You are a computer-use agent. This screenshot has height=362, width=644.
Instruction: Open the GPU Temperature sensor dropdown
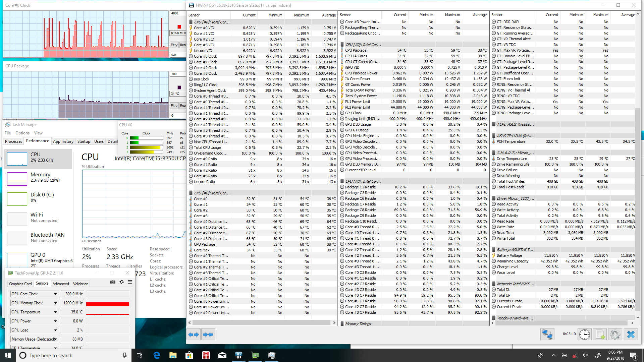coord(55,312)
